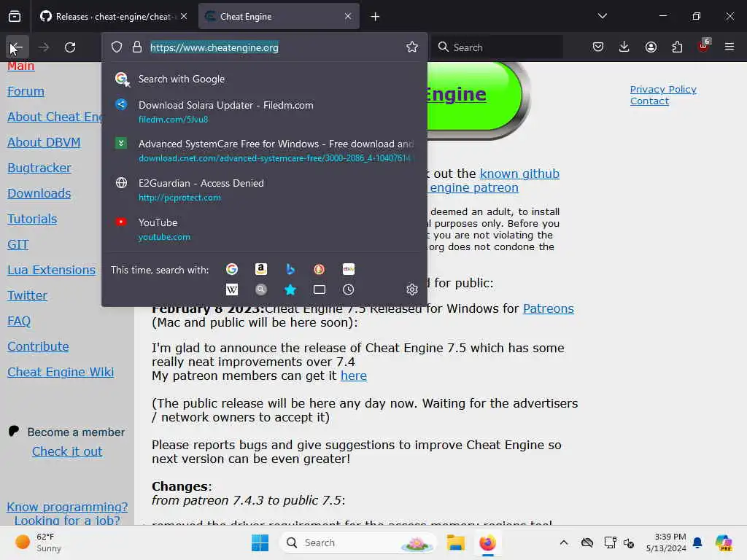Reload the current page
Image resolution: width=747 pixels, height=560 pixels.
tap(70, 47)
